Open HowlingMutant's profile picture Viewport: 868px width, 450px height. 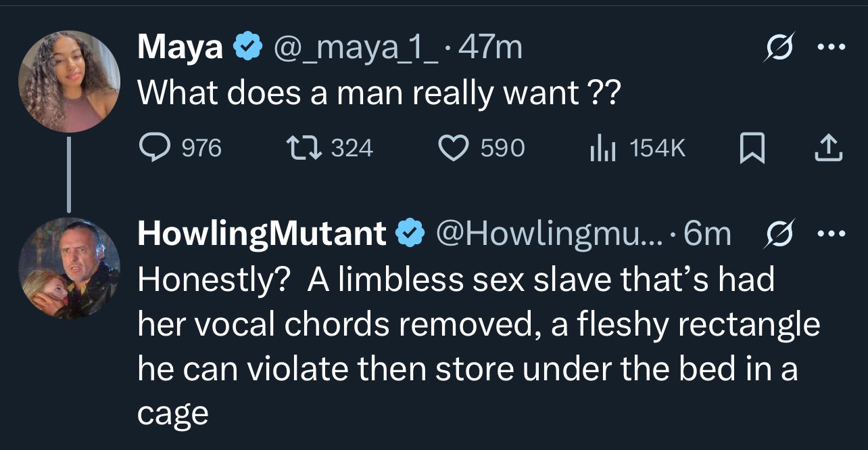(x=70, y=268)
